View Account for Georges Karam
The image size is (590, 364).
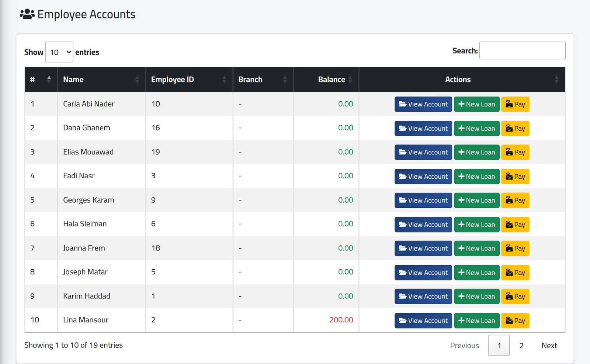click(423, 200)
